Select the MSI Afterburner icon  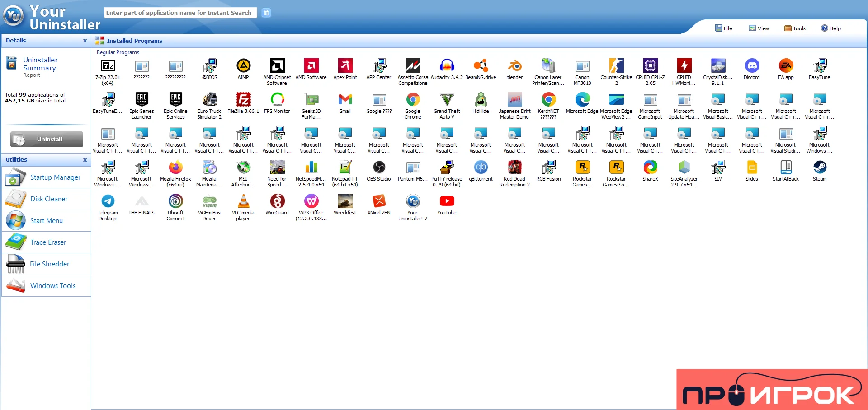coord(243,168)
